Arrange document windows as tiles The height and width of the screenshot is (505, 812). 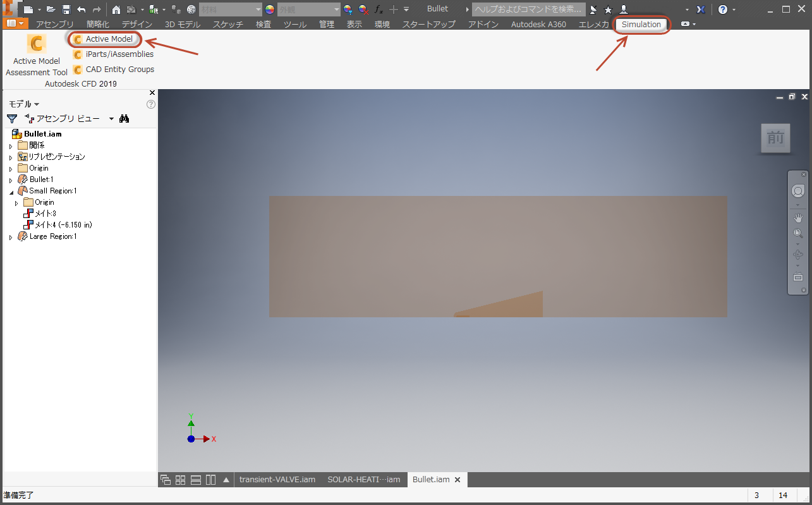pyautogui.click(x=181, y=480)
